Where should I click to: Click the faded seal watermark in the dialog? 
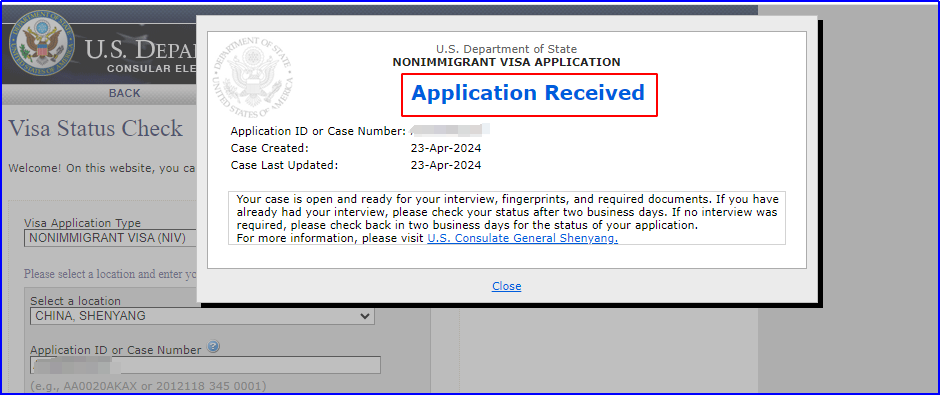coord(252,77)
